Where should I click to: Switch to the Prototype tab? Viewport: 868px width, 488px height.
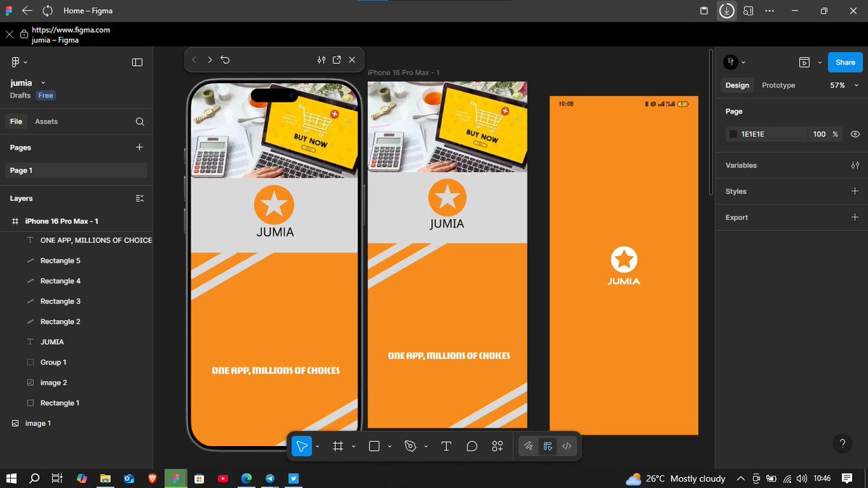click(x=778, y=85)
